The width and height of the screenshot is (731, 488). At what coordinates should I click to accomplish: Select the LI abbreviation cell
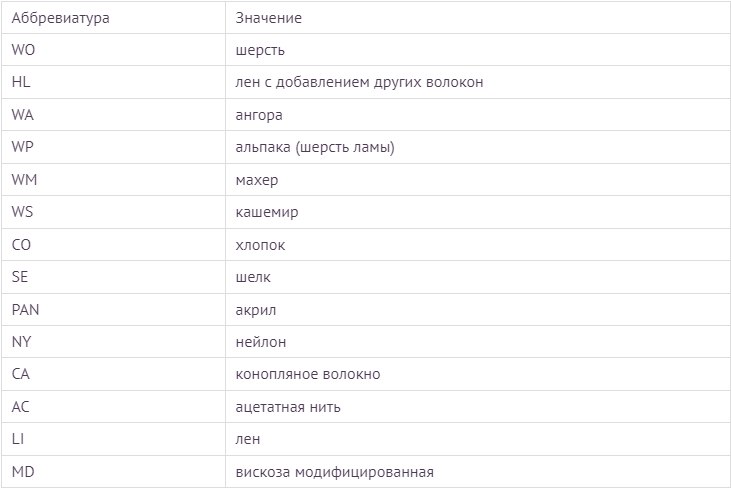coord(113,439)
